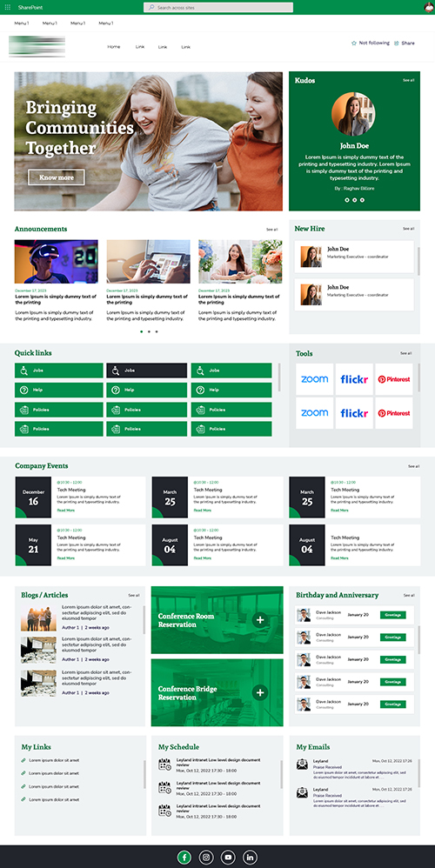
Task: Select the second Announcements pagination dot
Action: coord(149,331)
